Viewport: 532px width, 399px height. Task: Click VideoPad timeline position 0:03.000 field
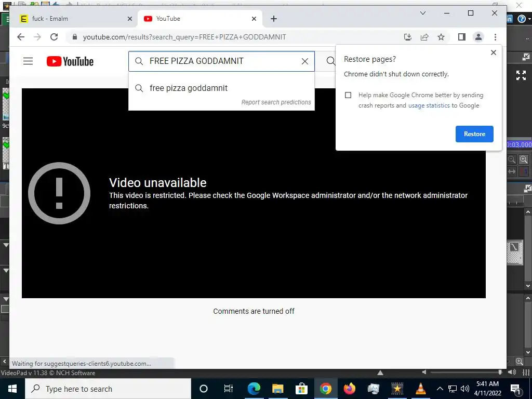tap(520, 145)
